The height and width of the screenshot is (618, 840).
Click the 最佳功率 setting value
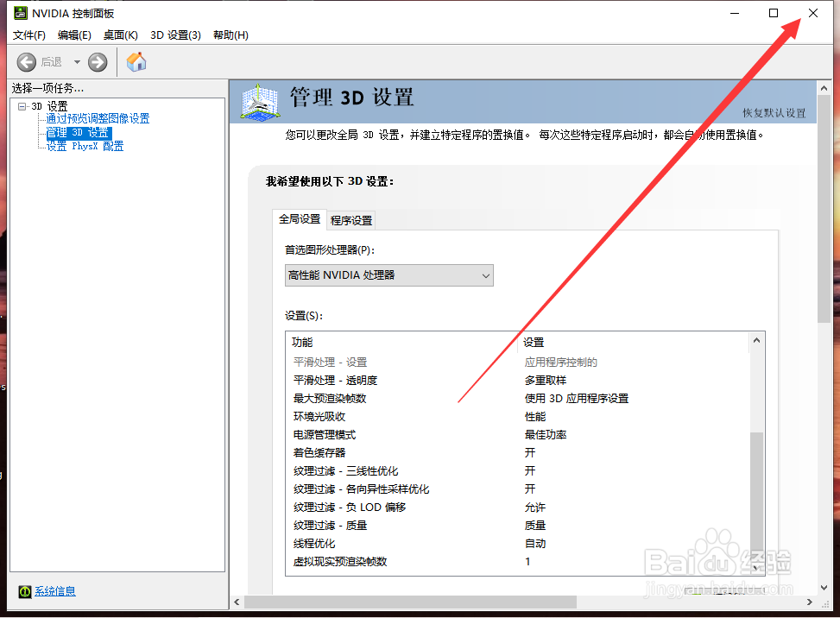click(546, 435)
